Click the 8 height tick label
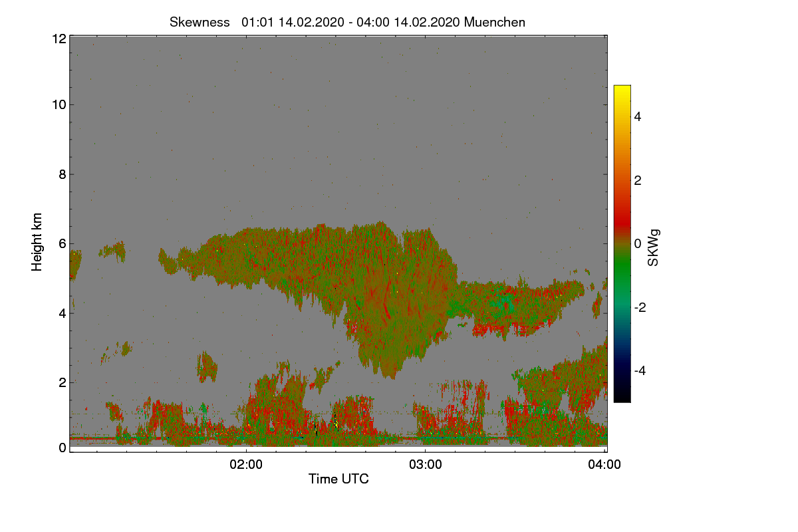This screenshot has width=798, height=532. point(62,174)
